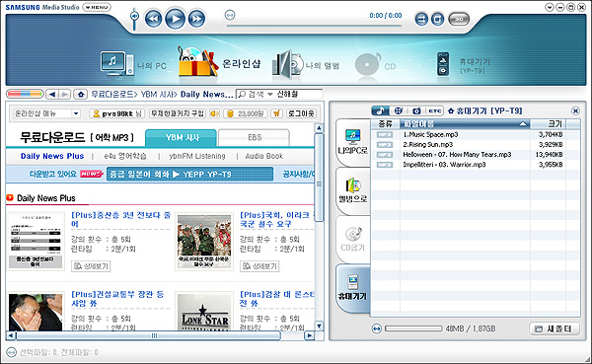Click the magnifier search icon
The image size is (592, 364).
pyautogui.click(x=242, y=94)
